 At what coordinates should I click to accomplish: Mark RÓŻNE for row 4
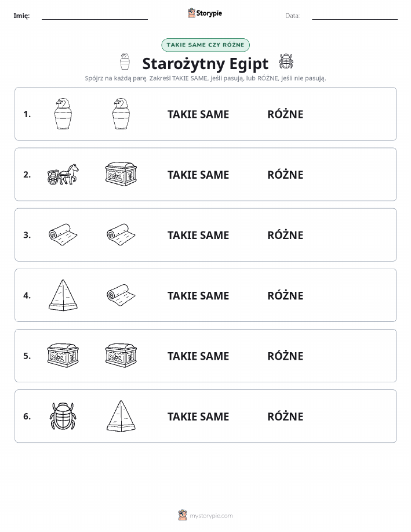[x=286, y=295]
